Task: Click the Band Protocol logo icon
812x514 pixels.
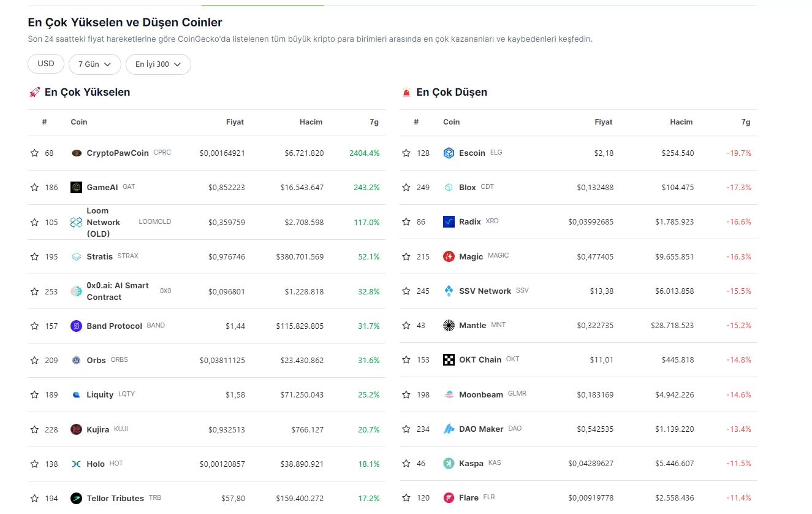Action: (x=77, y=326)
